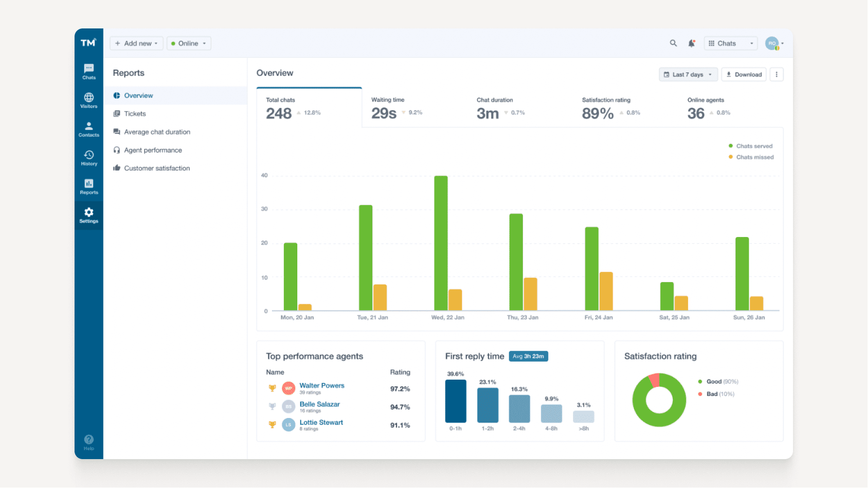Screen dimensions: 868x488
Task: Open Walter Powers' agent profile
Action: 322,386
